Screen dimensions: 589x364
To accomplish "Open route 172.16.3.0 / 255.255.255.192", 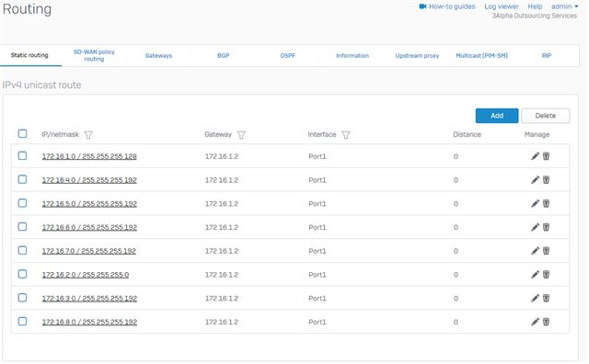I will point(89,299).
